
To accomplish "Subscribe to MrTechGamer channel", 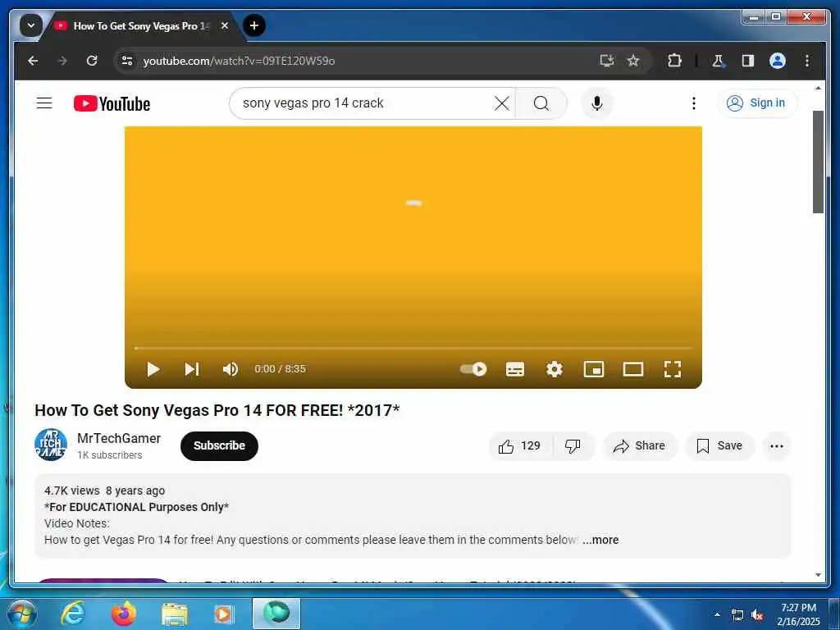I will pyautogui.click(x=219, y=445).
